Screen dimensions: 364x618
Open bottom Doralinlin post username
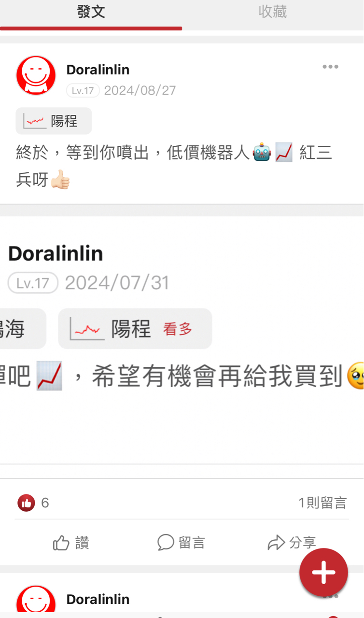[98, 599]
